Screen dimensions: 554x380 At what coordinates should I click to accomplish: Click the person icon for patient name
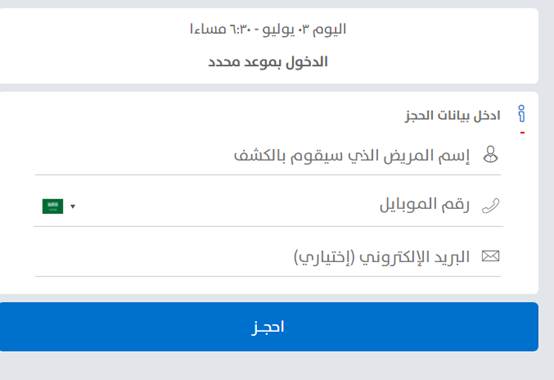point(490,154)
